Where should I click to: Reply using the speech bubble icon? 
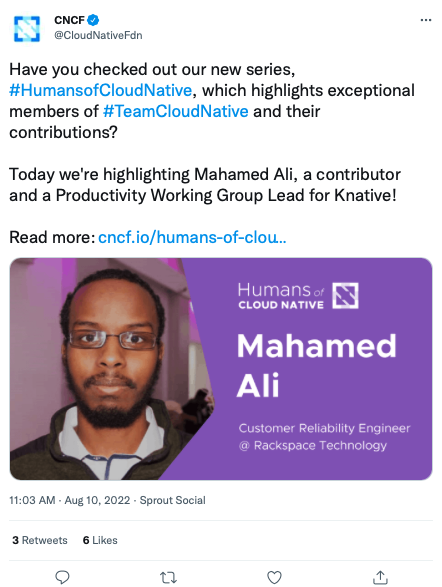pyautogui.click(x=63, y=577)
